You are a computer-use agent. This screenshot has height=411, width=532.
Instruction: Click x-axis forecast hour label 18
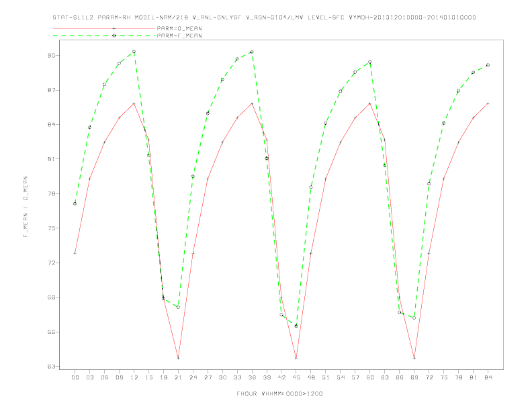point(163,377)
